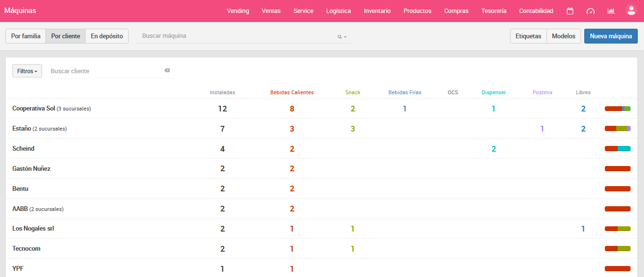
Task: Open client Los Nogales srl
Action: click(33, 229)
